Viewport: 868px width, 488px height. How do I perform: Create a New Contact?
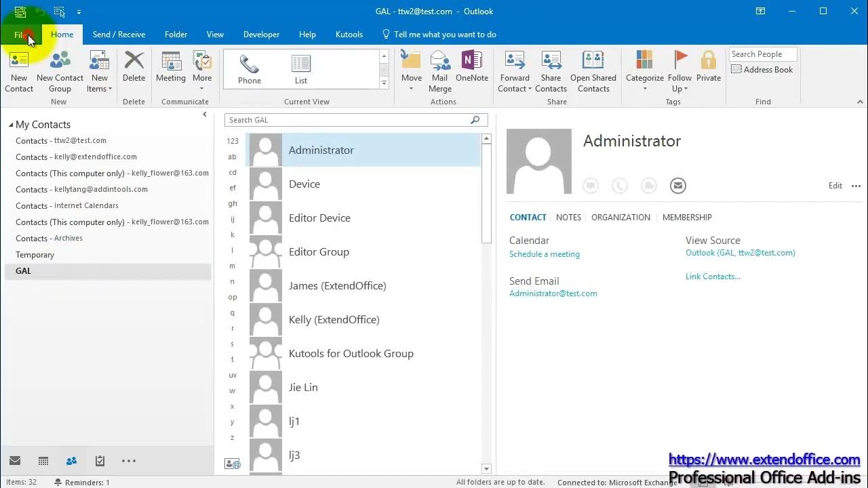click(x=19, y=72)
